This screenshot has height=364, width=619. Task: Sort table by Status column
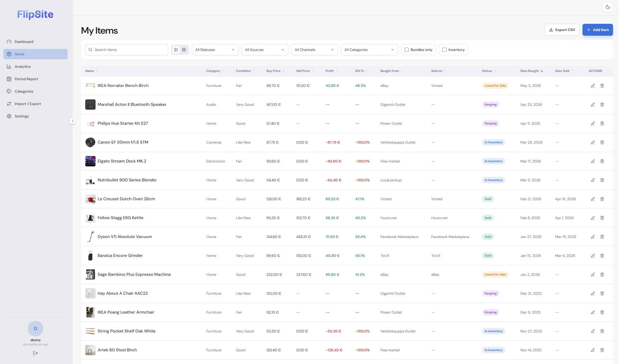tap(489, 71)
